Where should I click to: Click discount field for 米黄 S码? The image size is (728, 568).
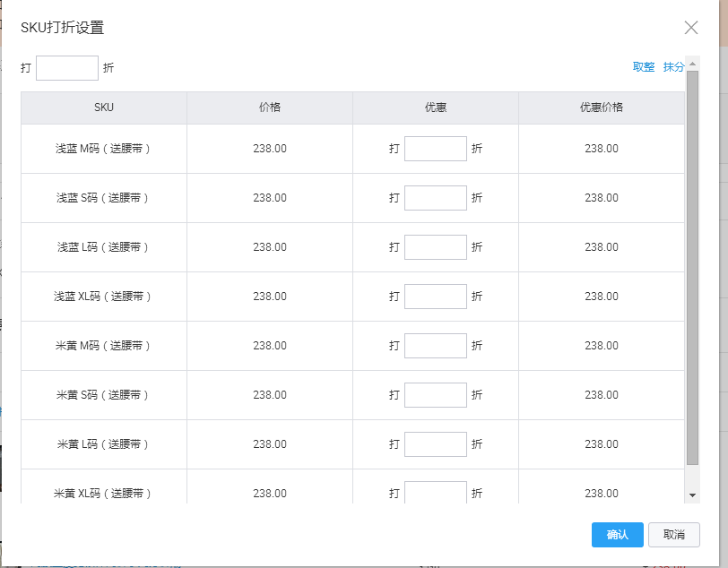pos(435,395)
